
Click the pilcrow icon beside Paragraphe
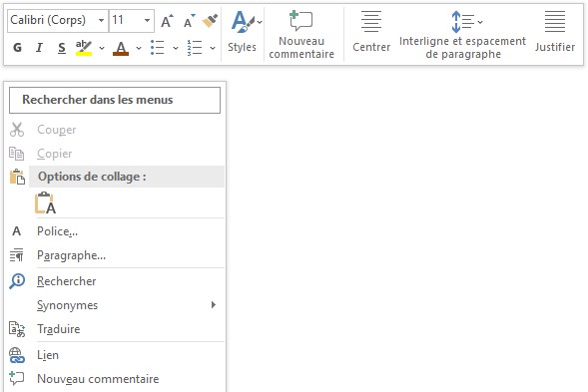point(17,255)
